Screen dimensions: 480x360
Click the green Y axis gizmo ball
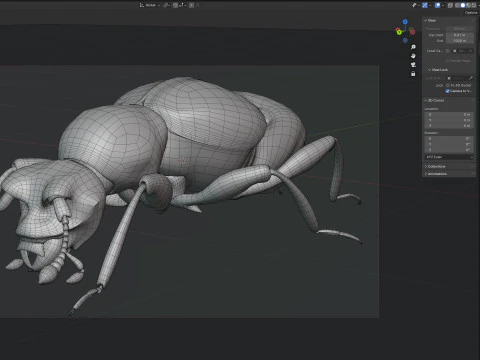coord(399,32)
